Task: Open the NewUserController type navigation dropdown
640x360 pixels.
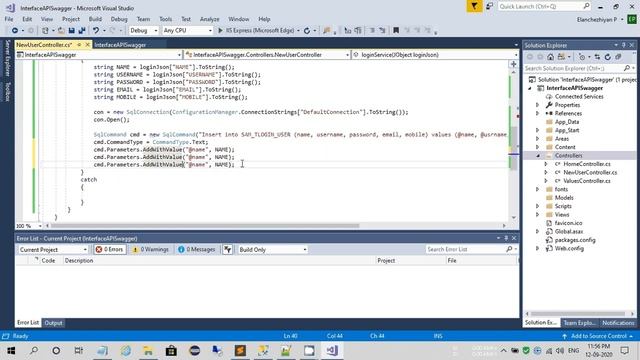Action: pos(267,55)
